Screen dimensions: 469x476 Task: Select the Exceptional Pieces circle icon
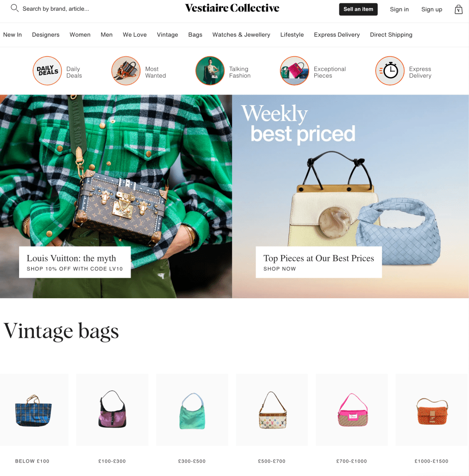(294, 71)
